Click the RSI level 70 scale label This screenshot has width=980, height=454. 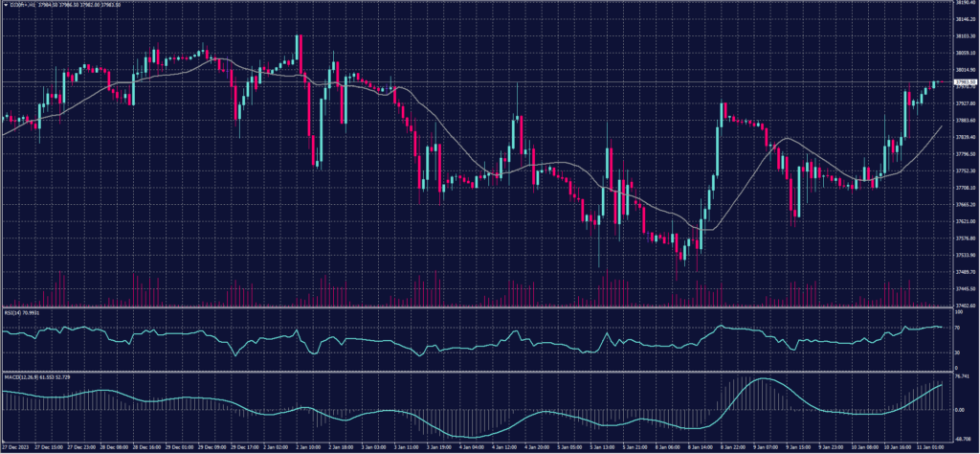(x=958, y=328)
